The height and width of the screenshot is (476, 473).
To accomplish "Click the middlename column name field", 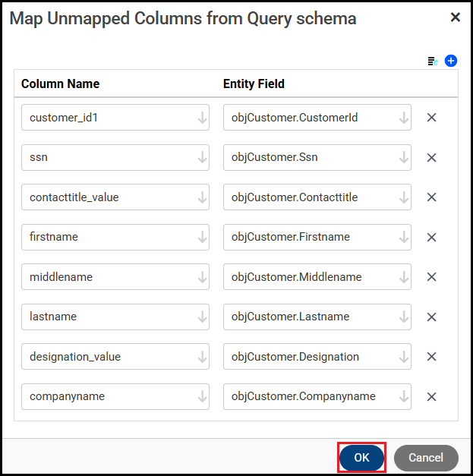I will click(106, 277).
